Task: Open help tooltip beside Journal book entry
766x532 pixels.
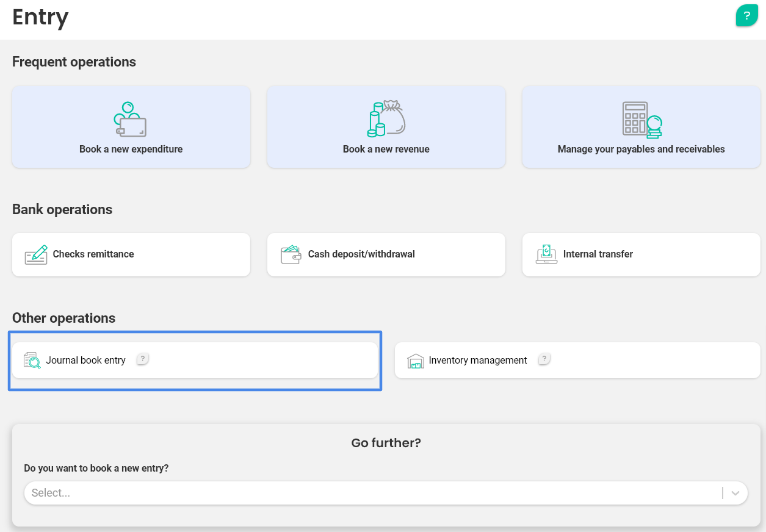Action: coord(142,359)
